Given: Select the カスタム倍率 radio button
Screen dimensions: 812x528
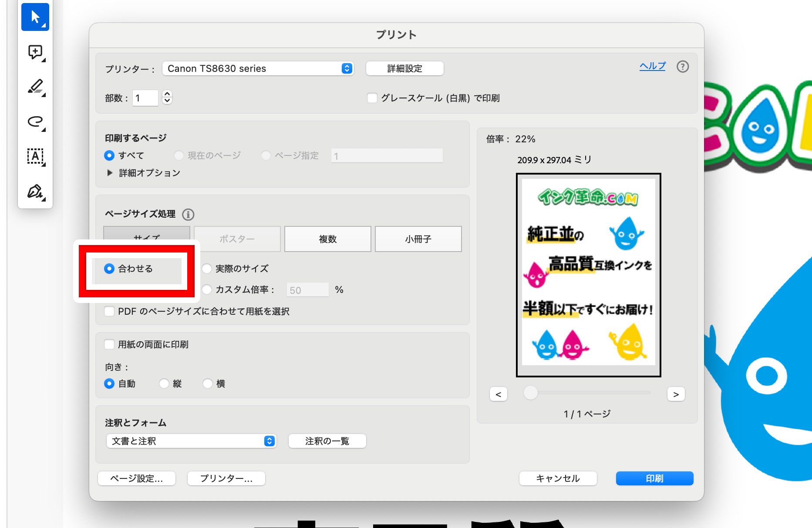Looking at the screenshot, I should coord(207,289).
